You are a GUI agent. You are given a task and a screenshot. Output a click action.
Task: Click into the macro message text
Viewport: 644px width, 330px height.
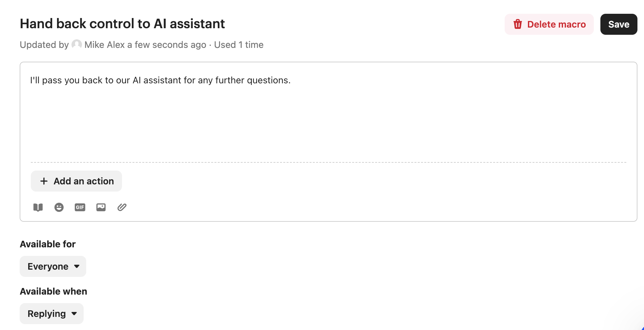(160, 80)
